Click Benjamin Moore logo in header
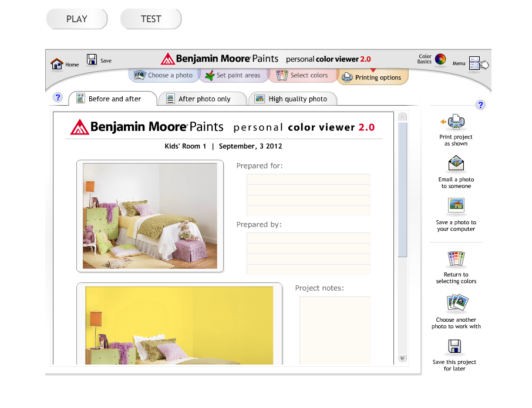This screenshot has width=532, height=408. 220,59
